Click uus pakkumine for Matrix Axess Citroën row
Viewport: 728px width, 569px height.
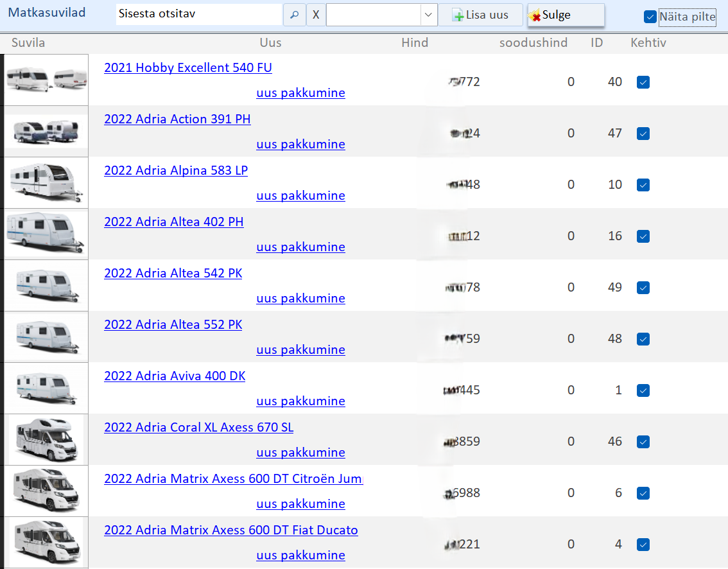301,504
